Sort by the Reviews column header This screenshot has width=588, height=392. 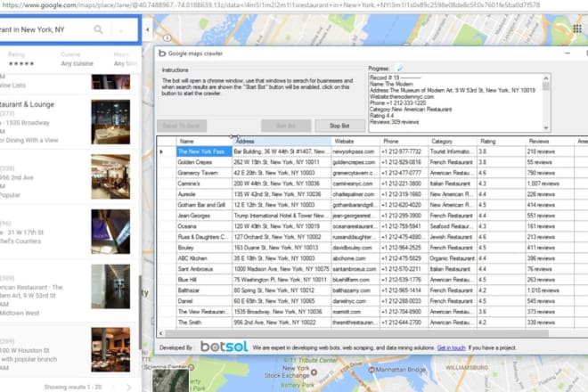[x=550, y=142]
